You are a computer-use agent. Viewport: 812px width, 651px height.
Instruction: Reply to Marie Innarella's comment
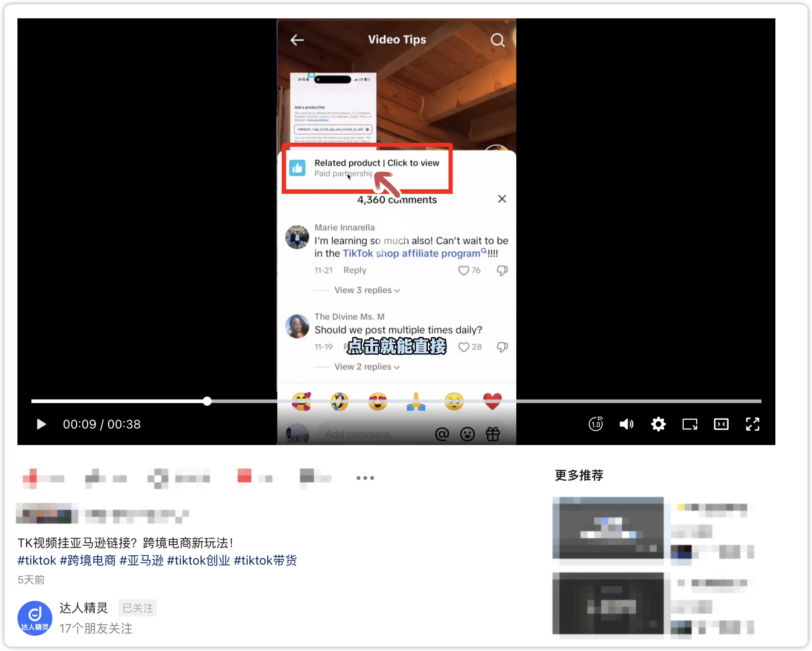[x=355, y=270]
